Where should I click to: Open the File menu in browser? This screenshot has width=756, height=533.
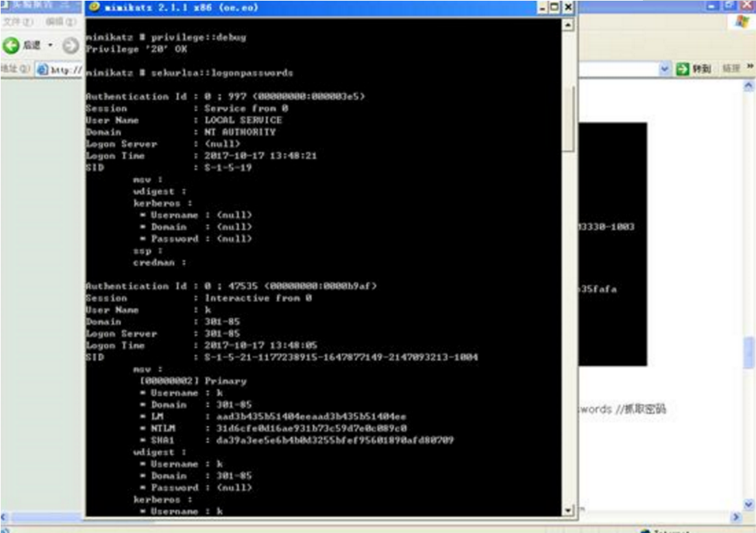[18, 22]
